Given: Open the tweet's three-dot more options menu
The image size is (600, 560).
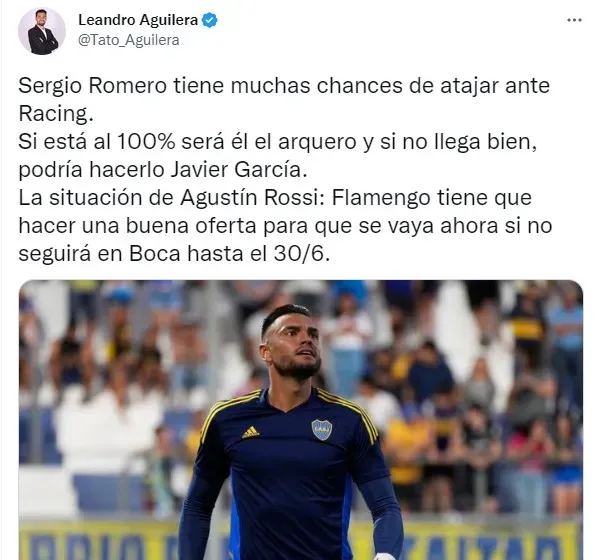Looking at the screenshot, I should click(574, 20).
